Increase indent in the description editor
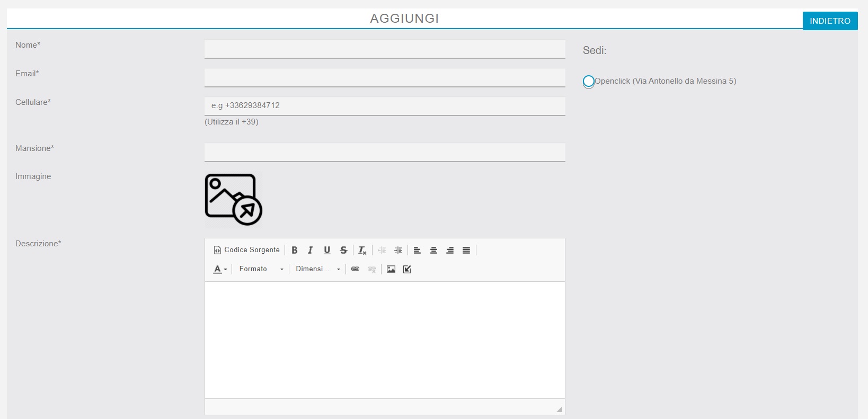This screenshot has height=419, width=868. click(398, 250)
